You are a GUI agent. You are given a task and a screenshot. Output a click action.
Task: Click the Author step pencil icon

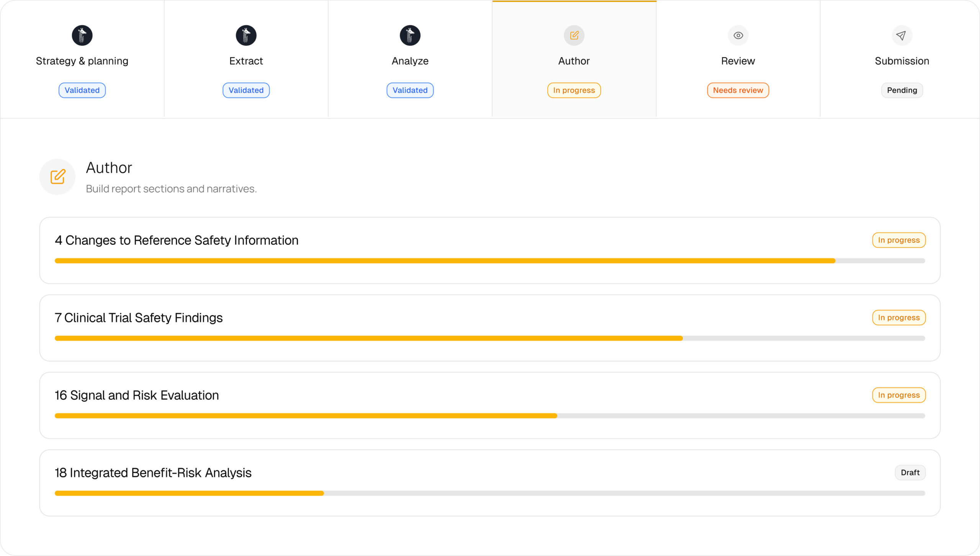pyautogui.click(x=574, y=36)
